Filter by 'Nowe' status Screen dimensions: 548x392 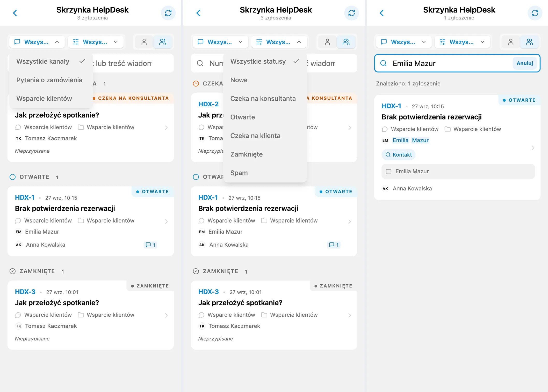point(265,80)
